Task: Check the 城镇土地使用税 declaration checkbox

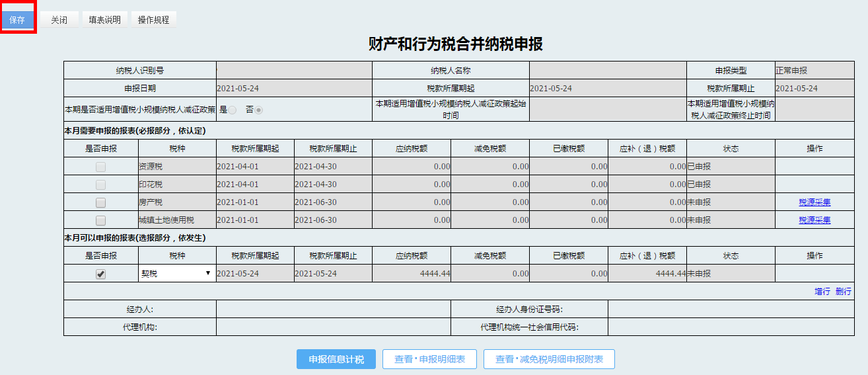Action: click(100, 220)
